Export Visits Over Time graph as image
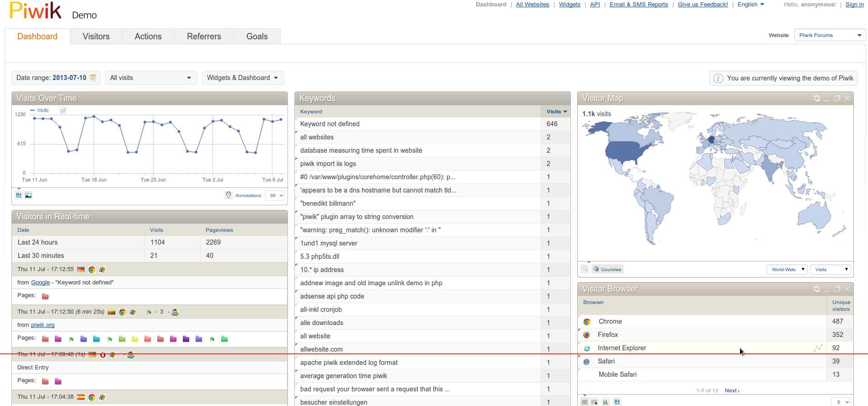The height and width of the screenshot is (406, 868). pyautogui.click(x=28, y=195)
